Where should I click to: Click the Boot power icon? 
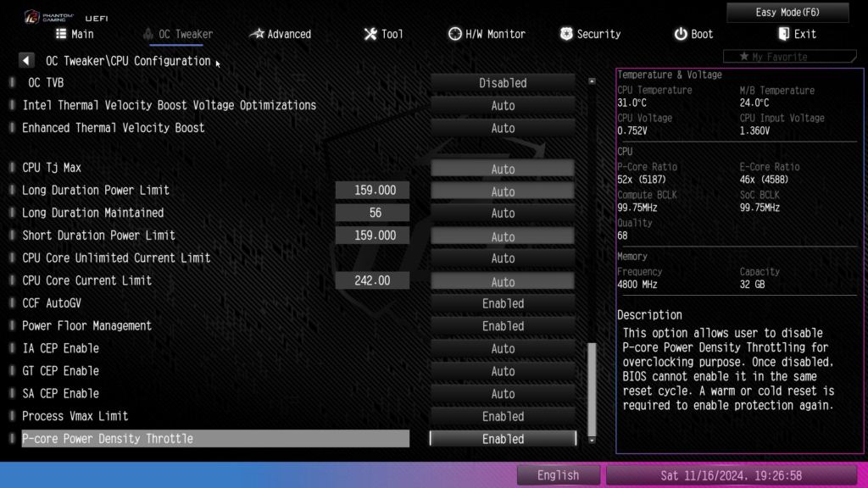(681, 34)
